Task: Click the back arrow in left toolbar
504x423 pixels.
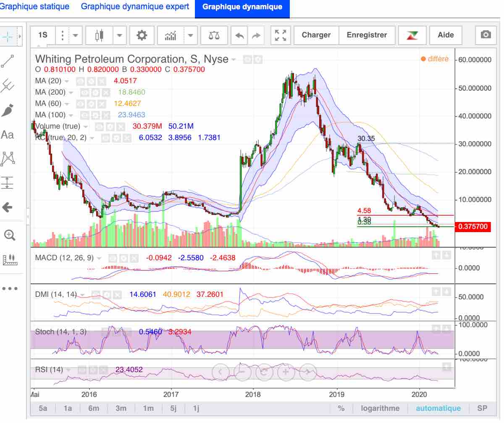Action: coord(8,207)
